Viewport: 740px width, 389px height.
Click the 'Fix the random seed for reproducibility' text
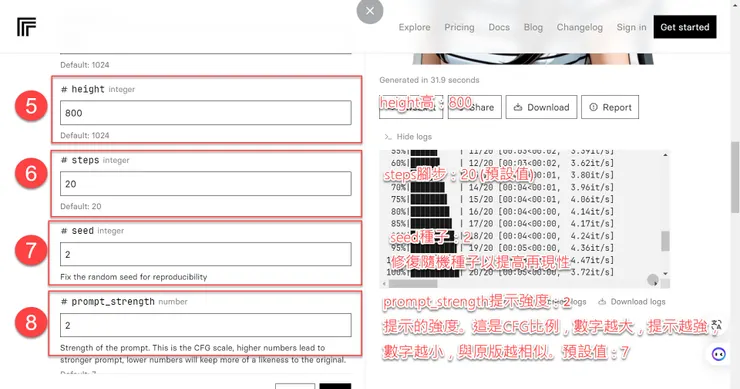click(134, 277)
